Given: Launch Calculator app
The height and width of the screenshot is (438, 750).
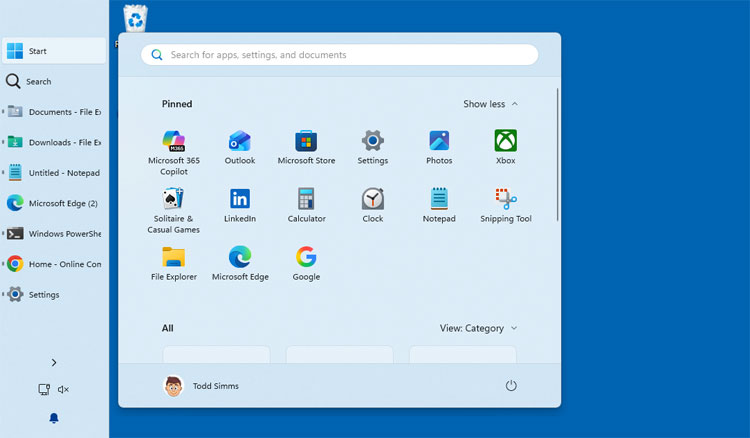Looking at the screenshot, I should click(x=306, y=205).
